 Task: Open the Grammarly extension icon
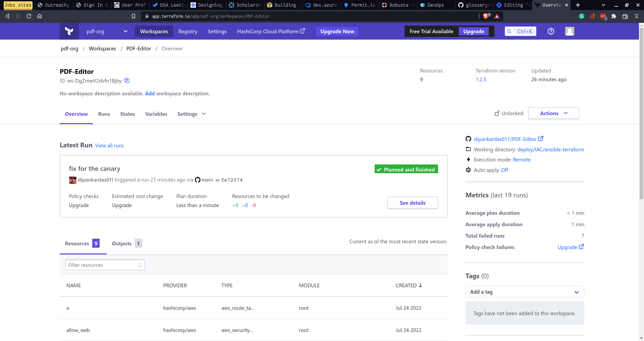coord(582,16)
